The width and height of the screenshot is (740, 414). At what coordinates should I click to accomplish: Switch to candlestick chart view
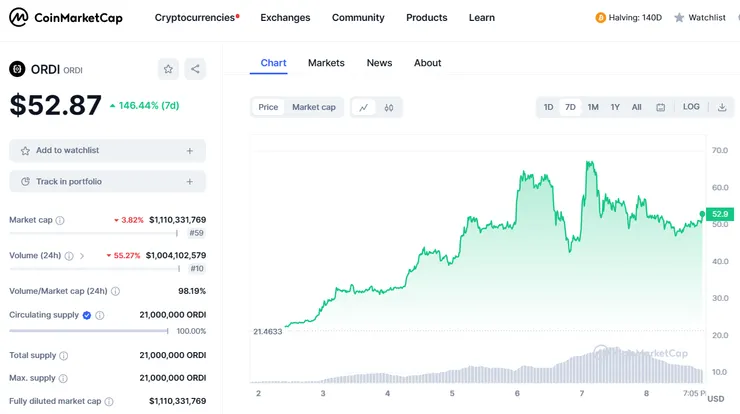click(389, 107)
